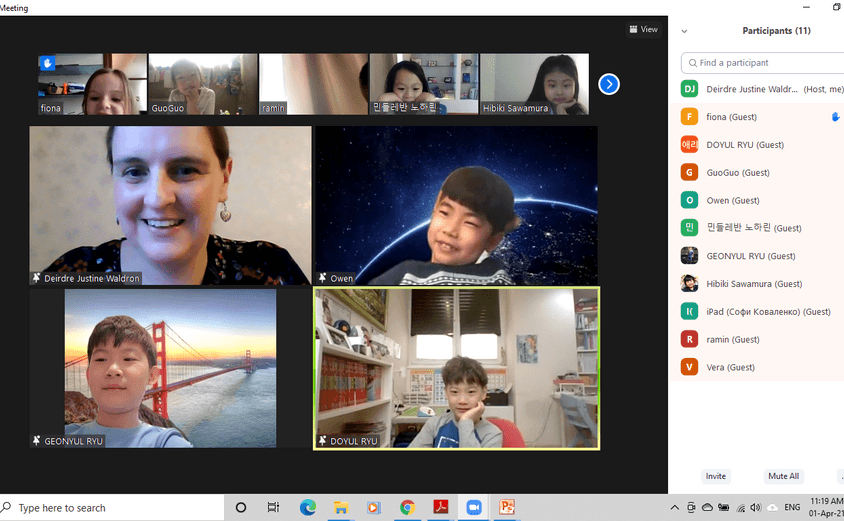Open Microsoft Edge from the taskbar
The width and height of the screenshot is (844, 521).
click(308, 508)
